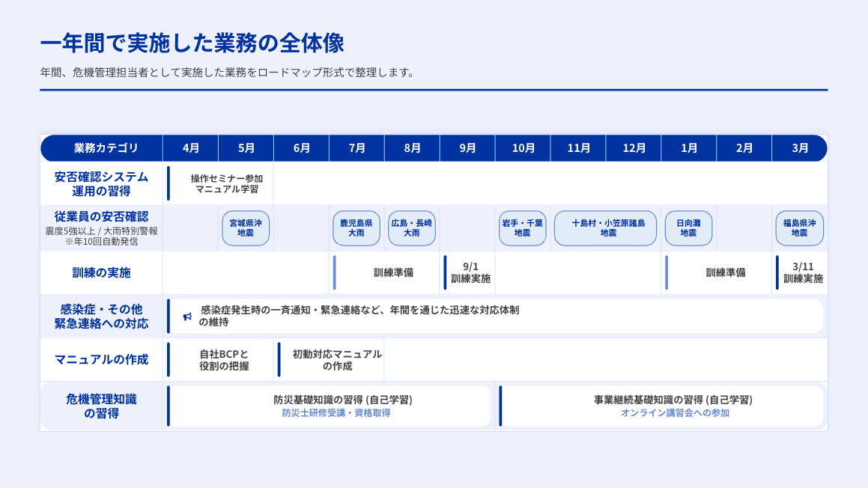The image size is (868, 488).
Task: Click the megaphone icon in the infection response row
Action: 187,317
